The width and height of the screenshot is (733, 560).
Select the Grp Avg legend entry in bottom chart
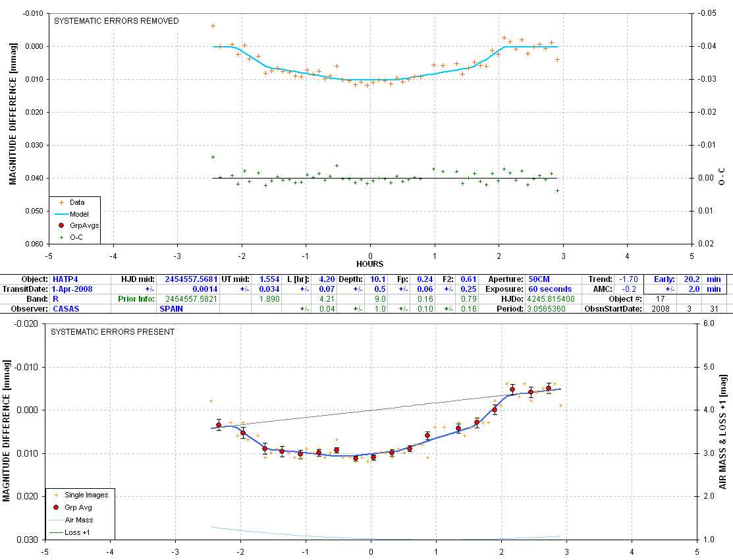(x=74, y=507)
